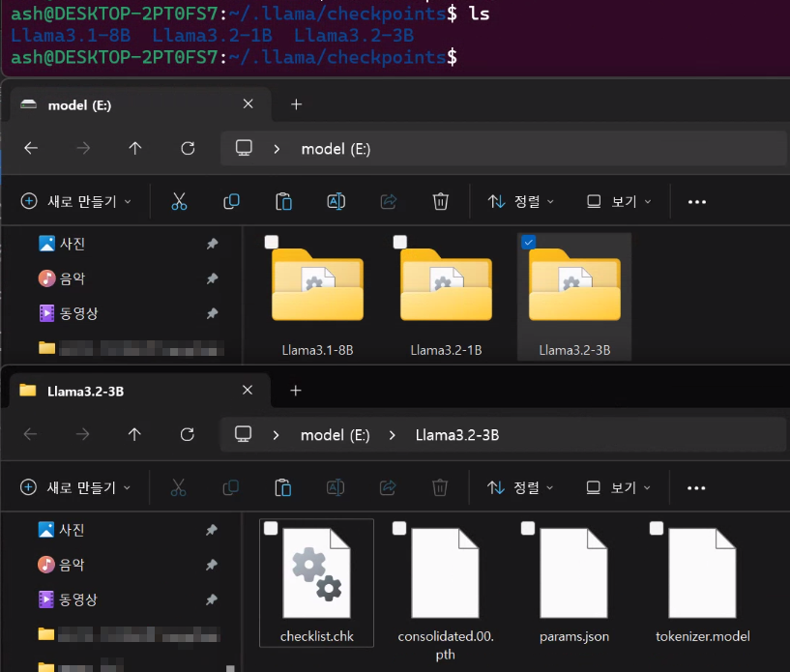Expand chevron before model (E:) in top address bar

(277, 149)
